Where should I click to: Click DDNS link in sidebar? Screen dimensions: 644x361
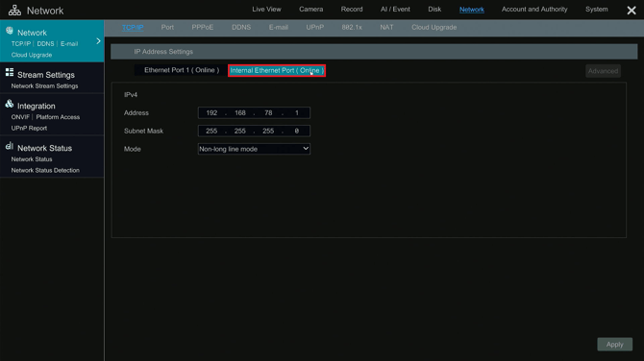[45, 43]
